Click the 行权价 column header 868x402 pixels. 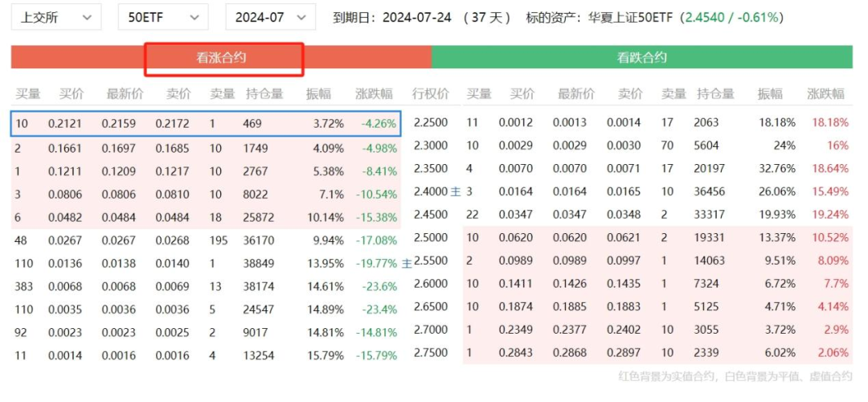point(430,94)
